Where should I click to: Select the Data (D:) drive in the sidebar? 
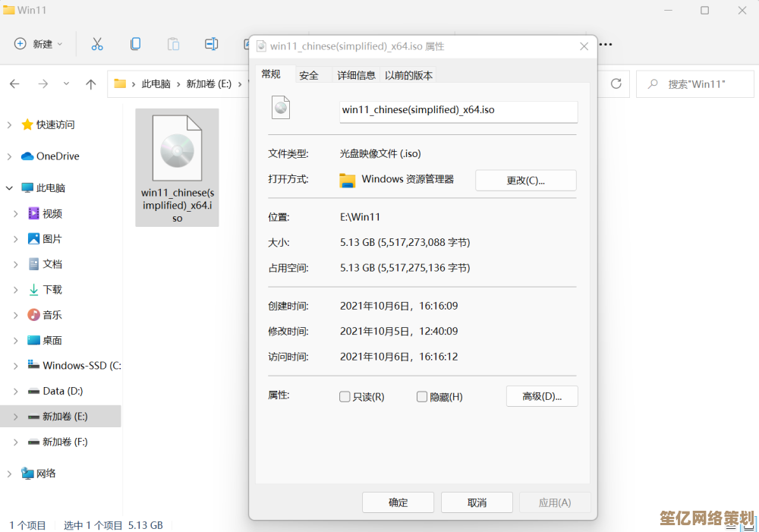[62, 391]
